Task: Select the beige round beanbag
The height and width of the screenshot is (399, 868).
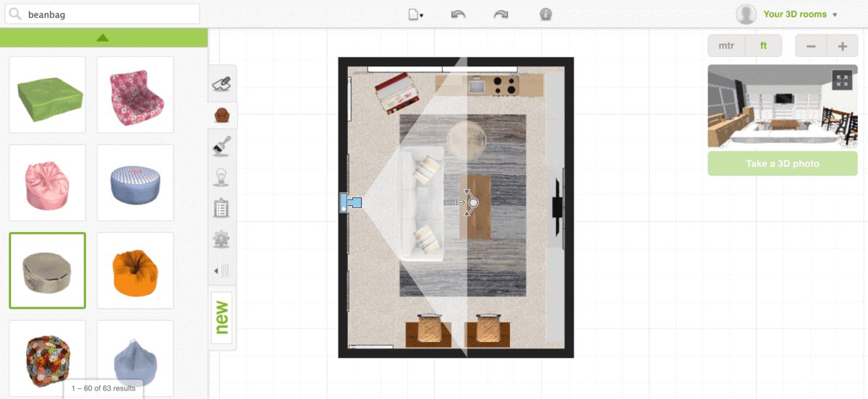Action: pos(47,270)
